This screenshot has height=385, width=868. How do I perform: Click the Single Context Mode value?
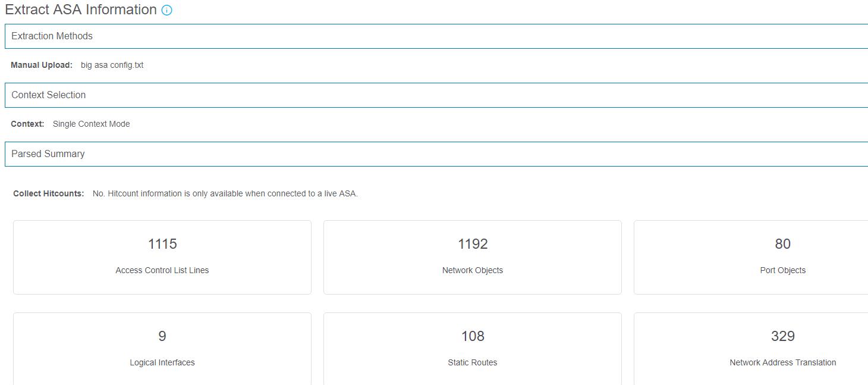click(91, 124)
